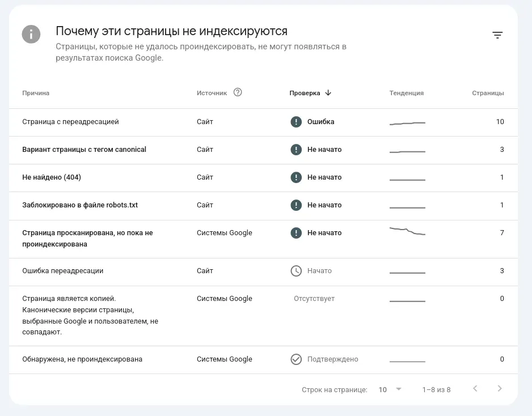Open the Страница с переадресацией row
The width and height of the screenshot is (532, 416).
[x=263, y=122]
